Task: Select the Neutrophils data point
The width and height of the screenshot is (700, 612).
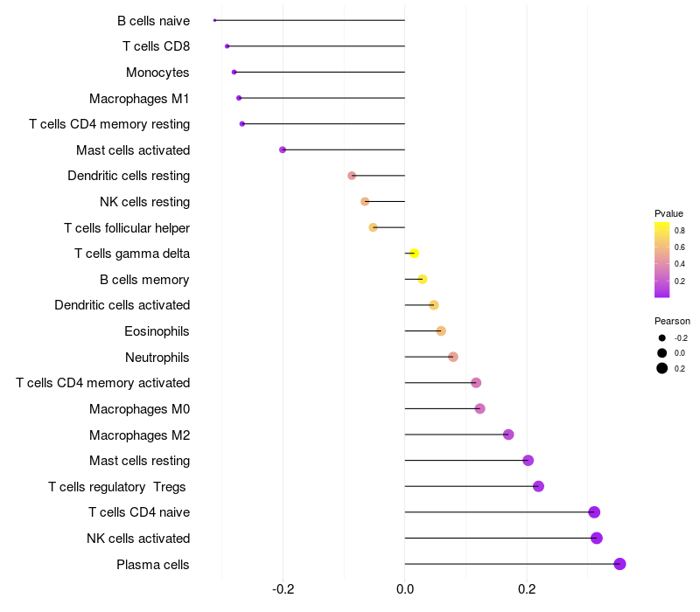Action: point(452,357)
